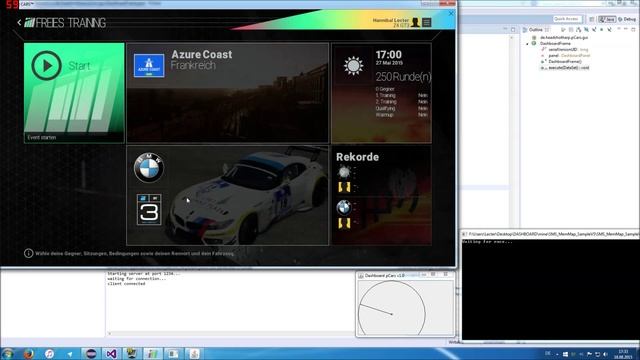This screenshot has height=360, width=640.
Task: Select the Azure Coast track tile
Action: tap(227, 93)
